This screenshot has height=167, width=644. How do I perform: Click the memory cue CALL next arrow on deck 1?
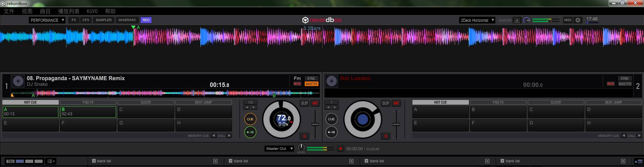[229, 135]
